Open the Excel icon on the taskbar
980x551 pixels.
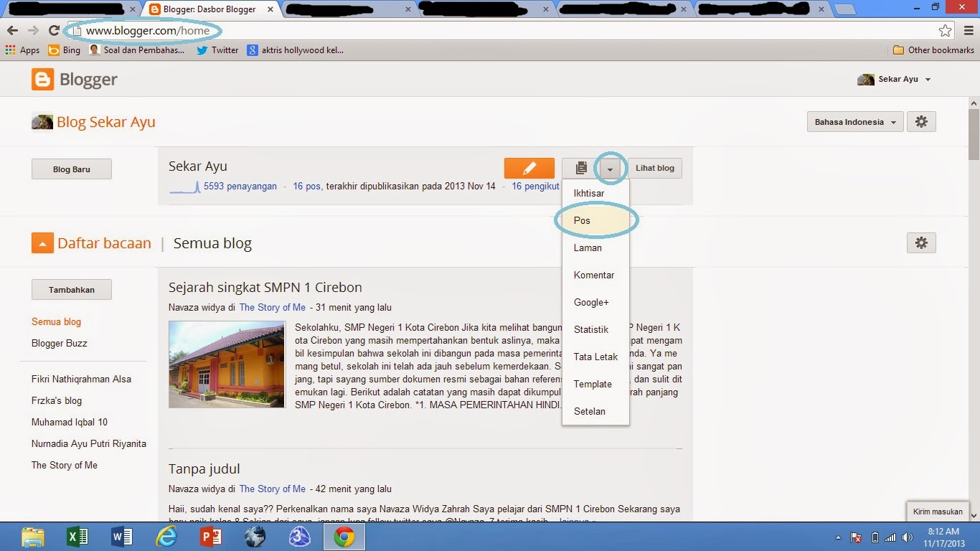[x=77, y=537]
